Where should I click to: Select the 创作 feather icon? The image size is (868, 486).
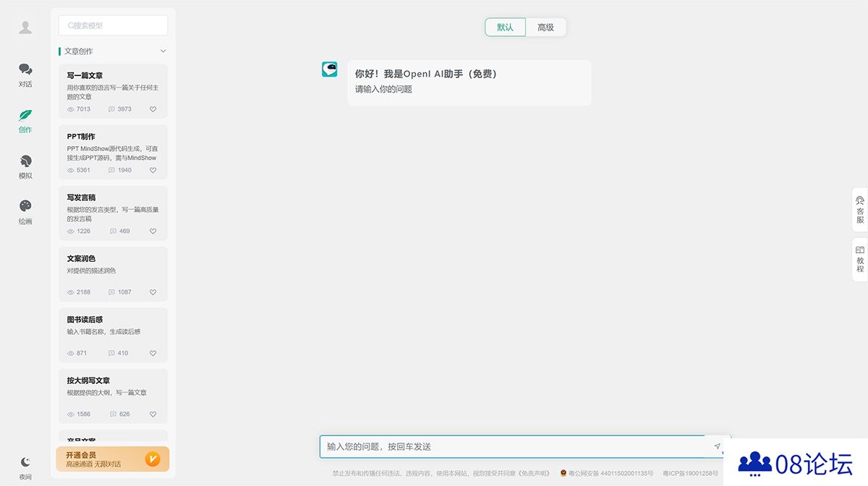pos(25,116)
